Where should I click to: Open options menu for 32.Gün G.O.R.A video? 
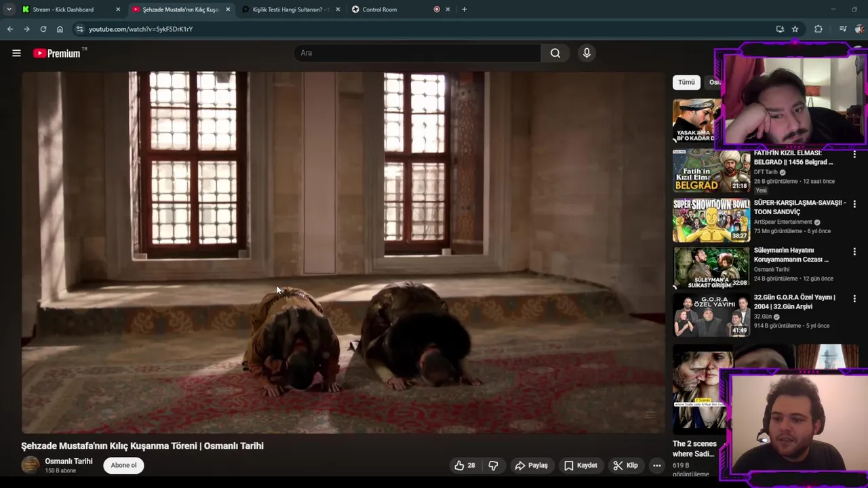854,299
